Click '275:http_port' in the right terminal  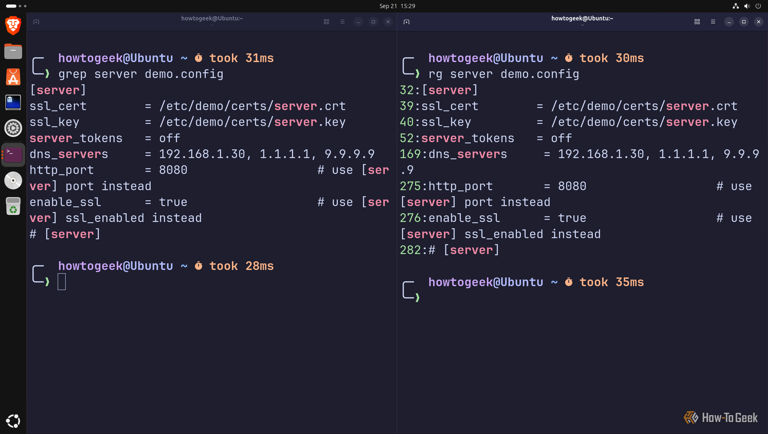click(446, 186)
